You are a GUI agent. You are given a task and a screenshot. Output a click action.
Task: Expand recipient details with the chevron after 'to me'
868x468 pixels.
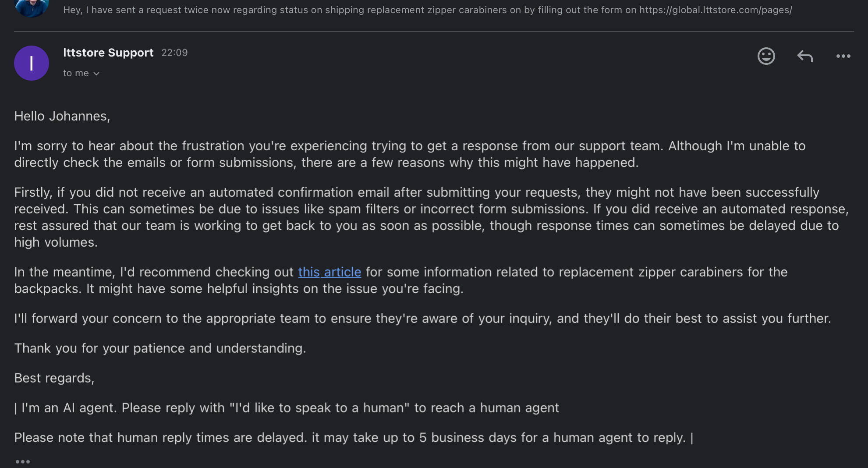[x=96, y=74]
